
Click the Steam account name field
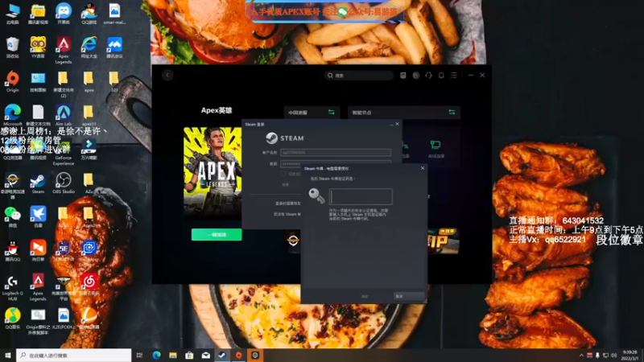click(x=336, y=152)
